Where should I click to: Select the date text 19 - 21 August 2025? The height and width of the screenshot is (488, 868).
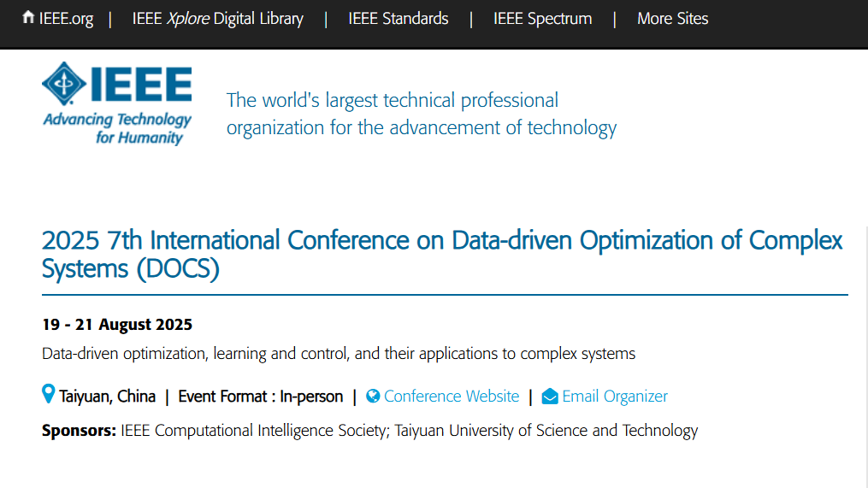[x=117, y=324]
